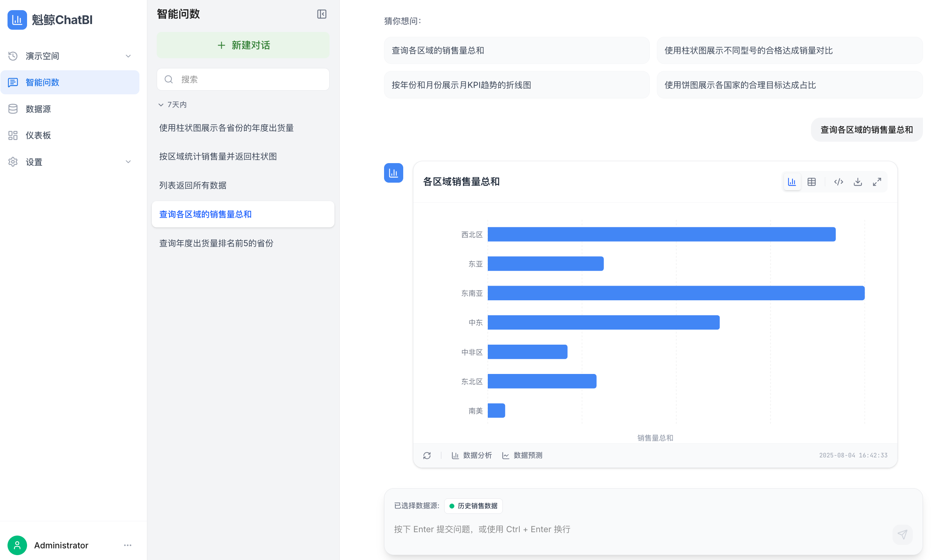The height and width of the screenshot is (560, 950).
Task: Collapse the 7天内 conversation group
Action: point(172,104)
